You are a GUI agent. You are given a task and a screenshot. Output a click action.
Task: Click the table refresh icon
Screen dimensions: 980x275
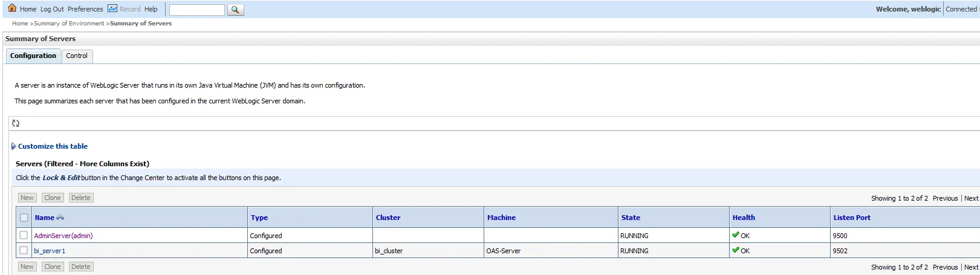(x=16, y=123)
